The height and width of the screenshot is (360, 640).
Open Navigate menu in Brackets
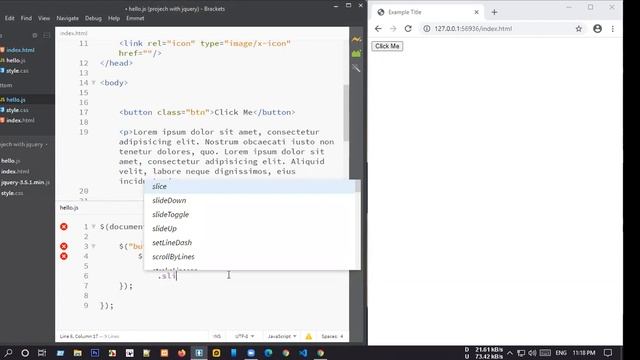[x=67, y=18]
